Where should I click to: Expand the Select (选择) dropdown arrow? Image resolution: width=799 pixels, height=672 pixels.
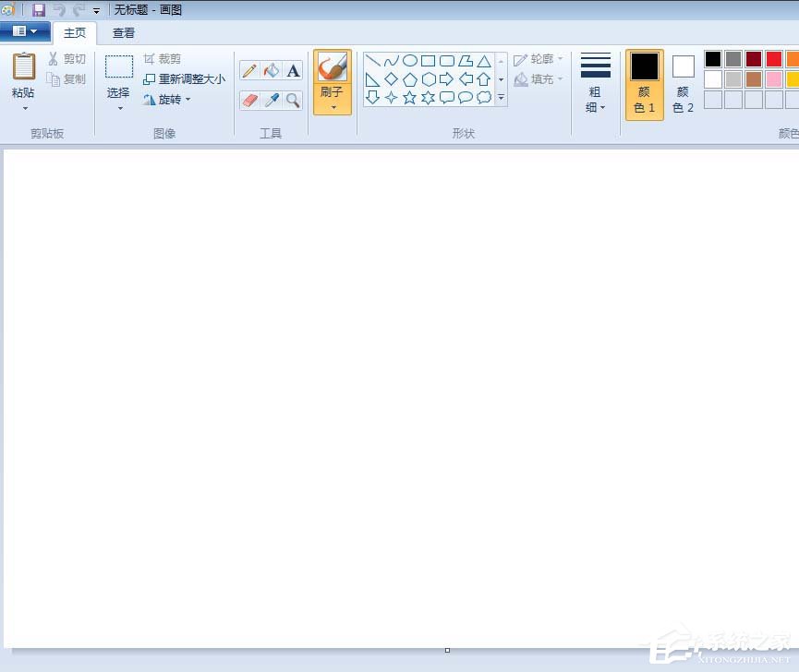click(x=120, y=108)
